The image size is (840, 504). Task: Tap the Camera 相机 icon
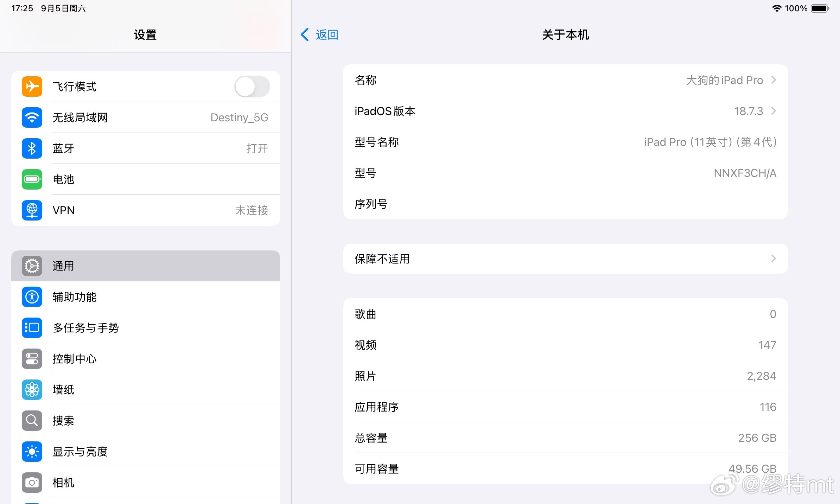click(32, 483)
